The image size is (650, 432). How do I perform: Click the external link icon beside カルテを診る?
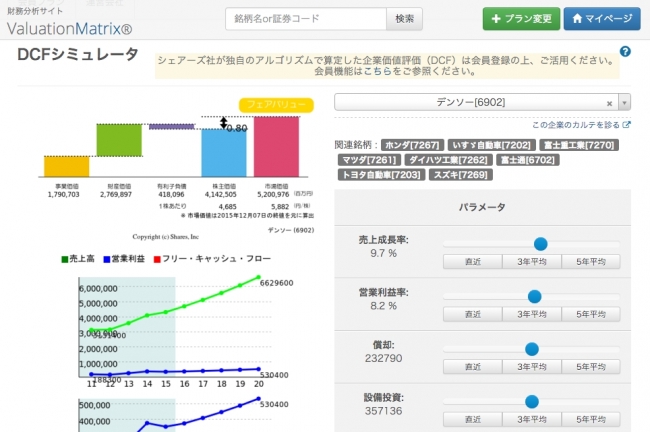[x=626, y=125]
